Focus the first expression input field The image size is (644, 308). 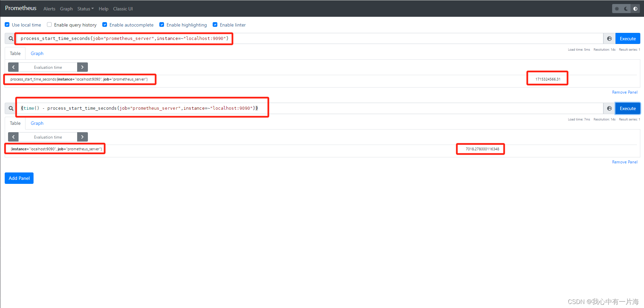[x=310, y=39]
